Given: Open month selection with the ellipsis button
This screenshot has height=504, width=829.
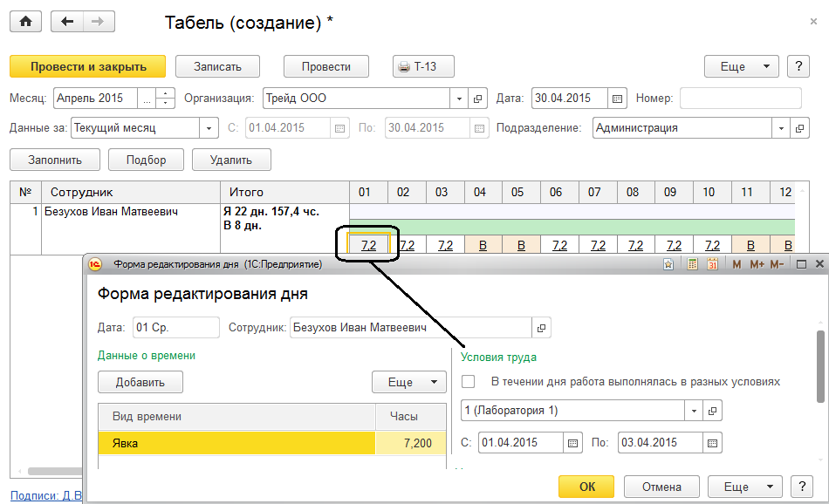Looking at the screenshot, I should click(147, 99).
